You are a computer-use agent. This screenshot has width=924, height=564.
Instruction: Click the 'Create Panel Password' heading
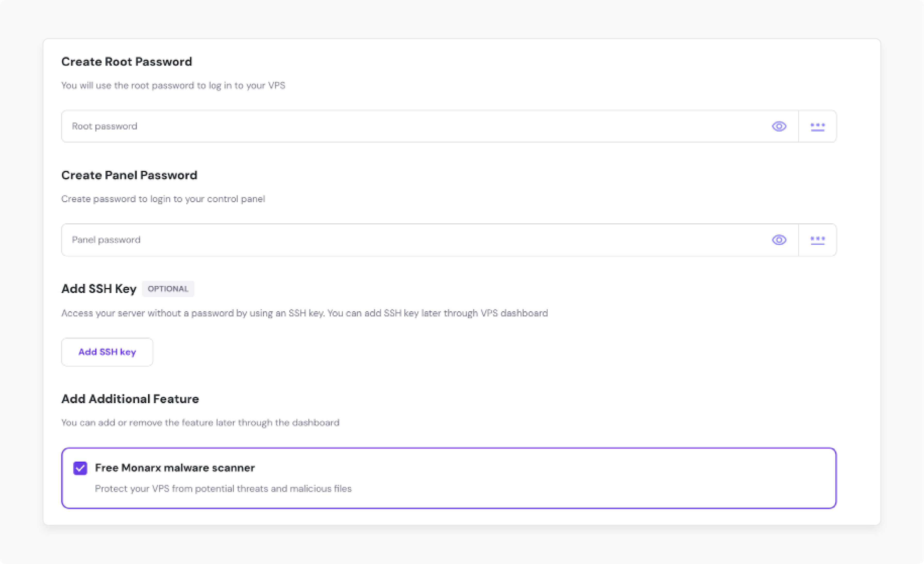pyautogui.click(x=129, y=175)
